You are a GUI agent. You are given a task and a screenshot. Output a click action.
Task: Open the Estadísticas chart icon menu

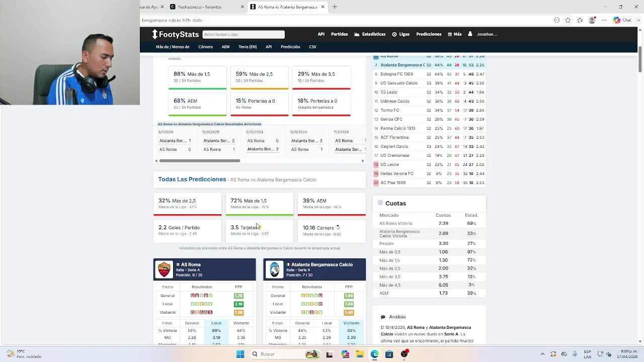click(x=357, y=34)
